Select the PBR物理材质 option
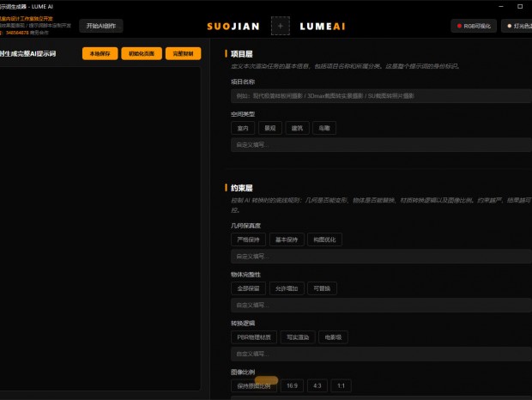The image size is (532, 400). 254,337
